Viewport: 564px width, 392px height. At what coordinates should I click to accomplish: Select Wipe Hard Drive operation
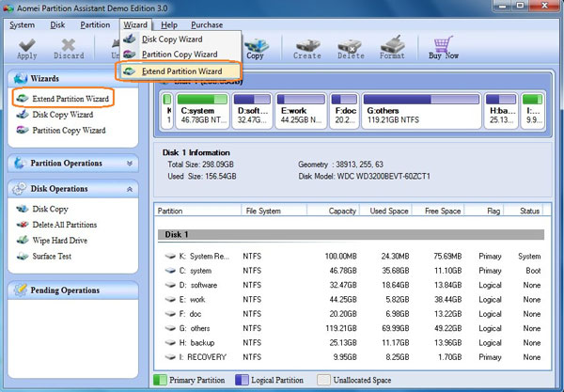[60, 241]
